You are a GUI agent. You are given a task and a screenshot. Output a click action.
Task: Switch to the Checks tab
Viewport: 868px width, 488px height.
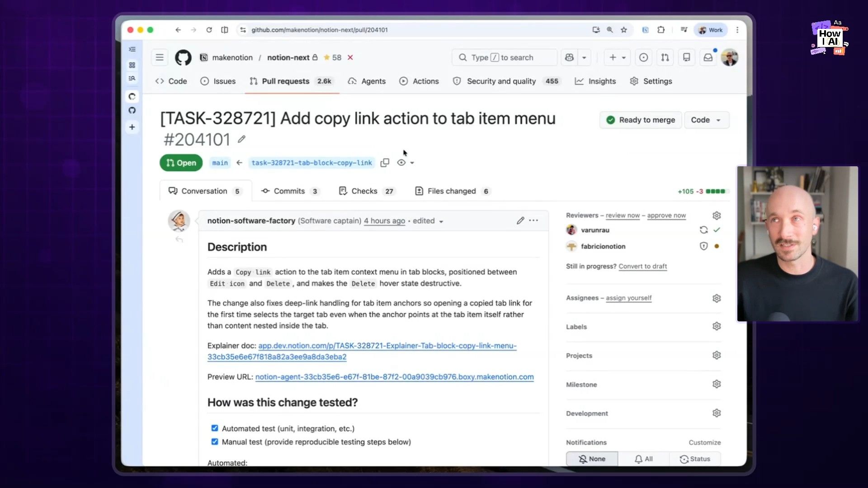367,191
